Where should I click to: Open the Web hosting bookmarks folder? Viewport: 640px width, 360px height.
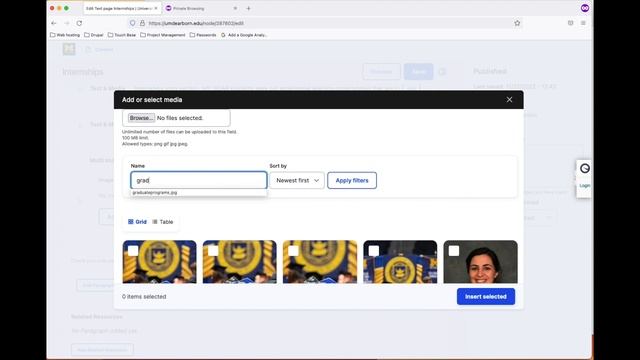click(65, 35)
